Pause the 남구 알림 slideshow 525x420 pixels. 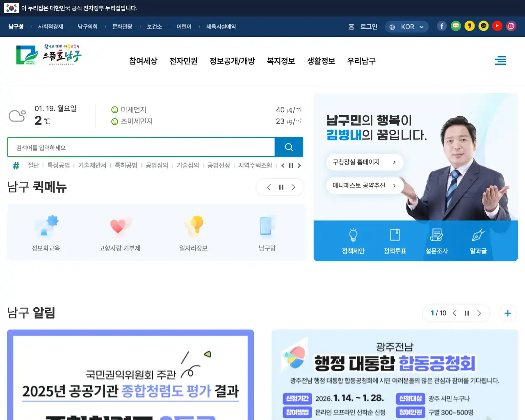[x=467, y=313]
